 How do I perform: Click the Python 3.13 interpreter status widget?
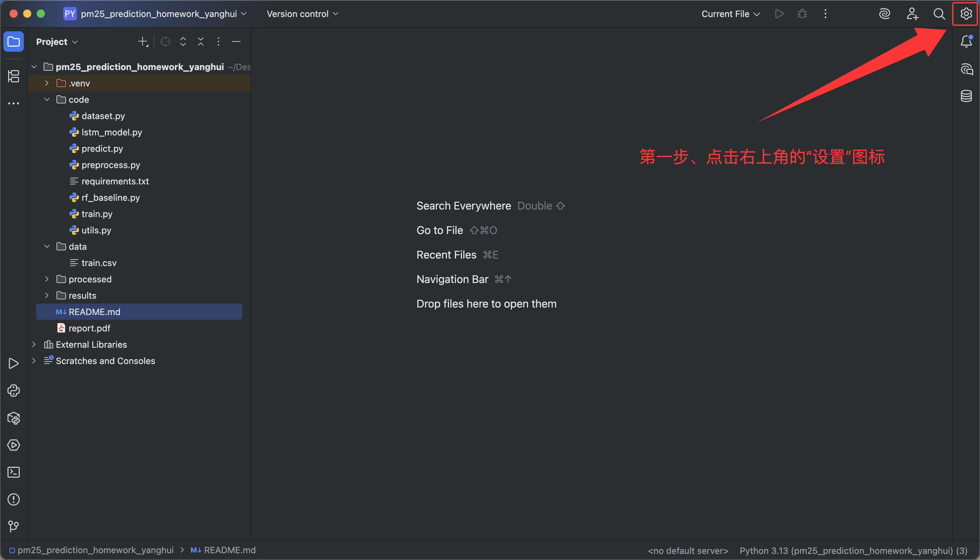click(x=853, y=550)
